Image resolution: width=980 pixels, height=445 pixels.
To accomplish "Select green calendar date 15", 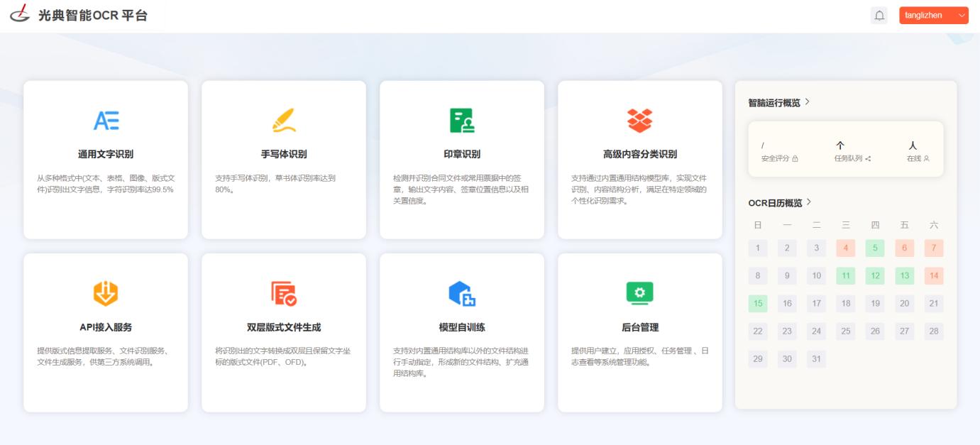I will [x=758, y=304].
